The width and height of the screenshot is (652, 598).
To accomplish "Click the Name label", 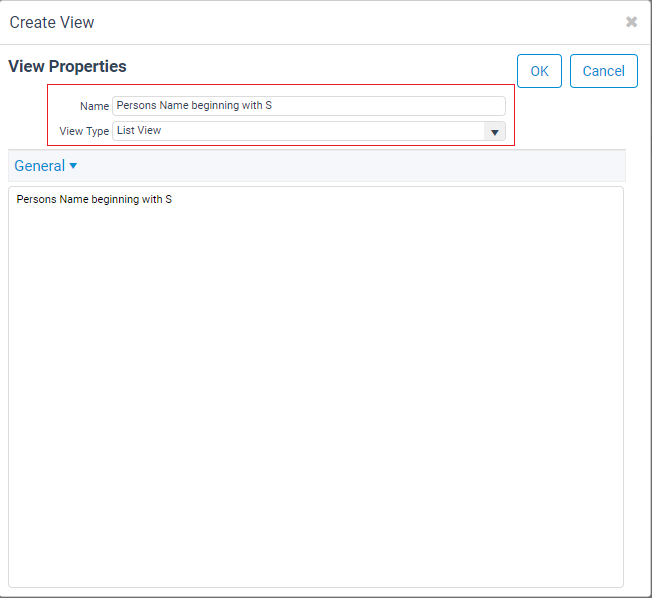I will tap(94, 106).
